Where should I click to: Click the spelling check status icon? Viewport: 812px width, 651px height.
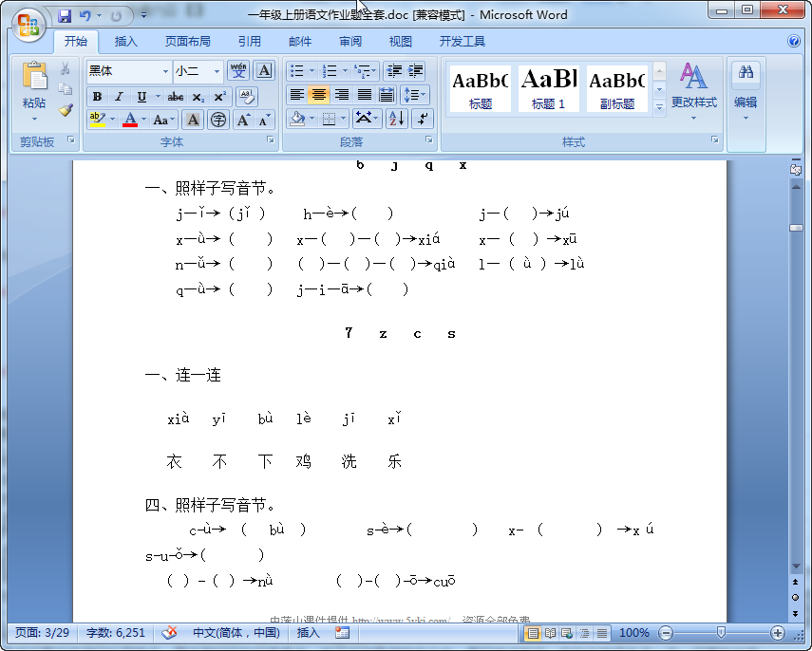tap(169, 632)
